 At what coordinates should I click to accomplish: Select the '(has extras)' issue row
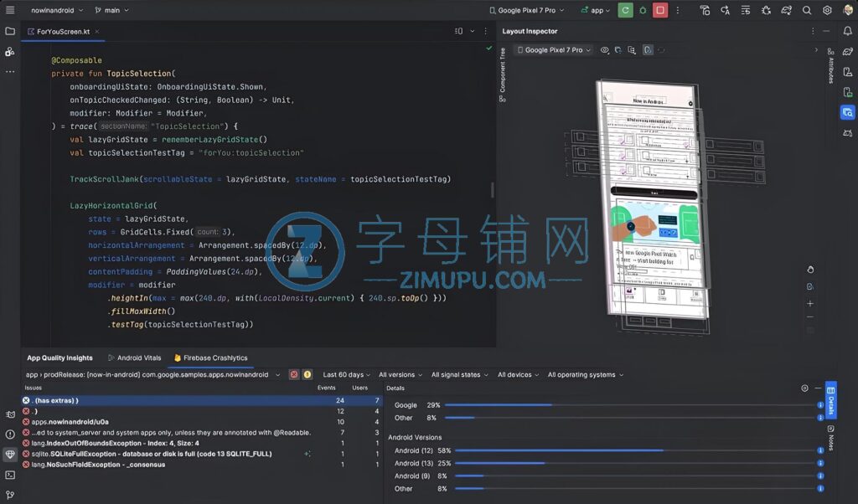click(x=202, y=400)
